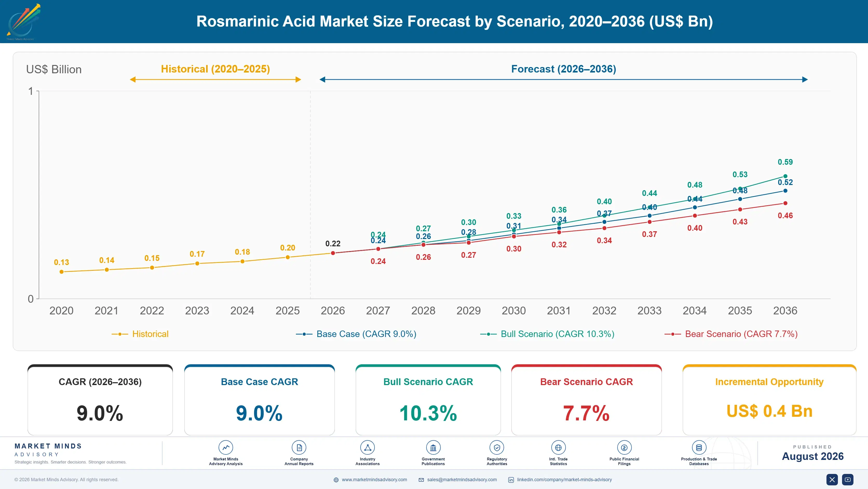Click the 2025 historical point 0.20
This screenshot has height=489, width=868.
[x=287, y=257]
